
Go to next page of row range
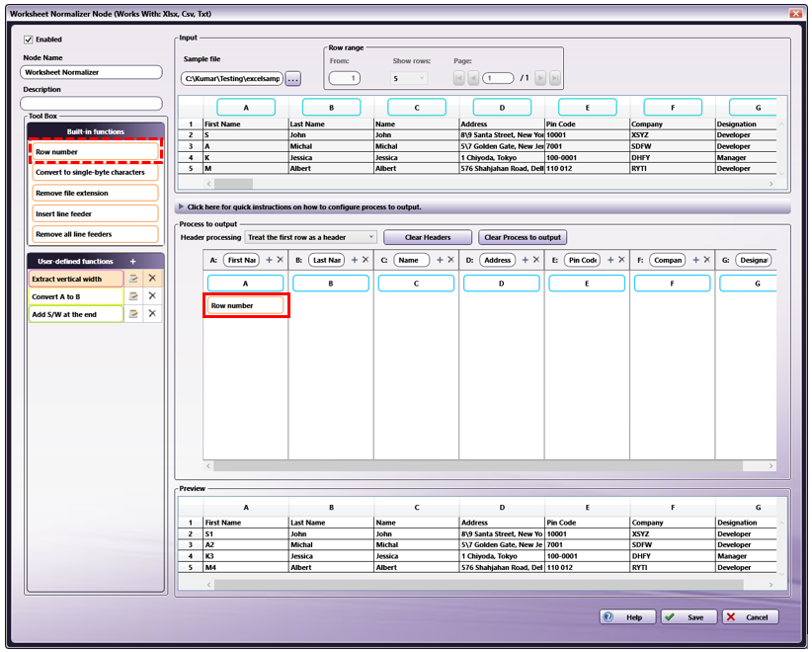point(540,78)
